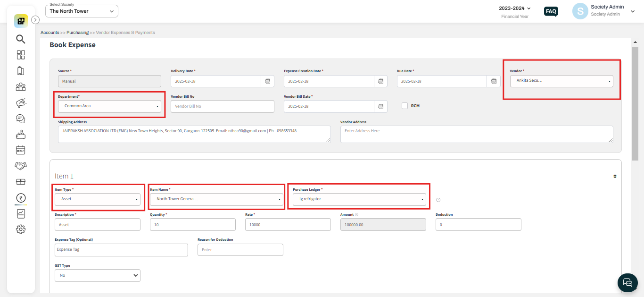Click the FAQ icon in header

(x=551, y=11)
